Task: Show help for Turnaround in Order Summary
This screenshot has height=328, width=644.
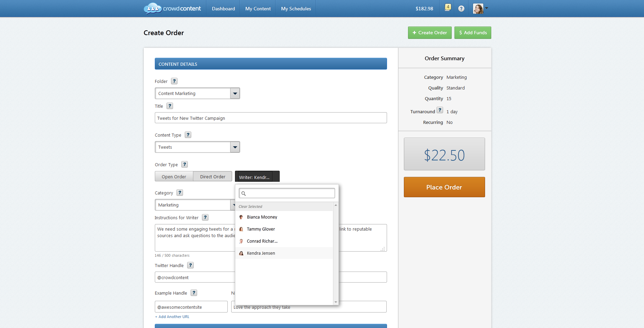Action: tap(440, 110)
